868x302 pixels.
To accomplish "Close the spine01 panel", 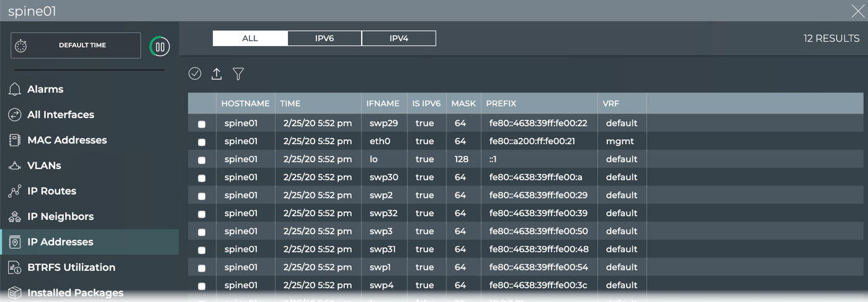I will 857,11.
